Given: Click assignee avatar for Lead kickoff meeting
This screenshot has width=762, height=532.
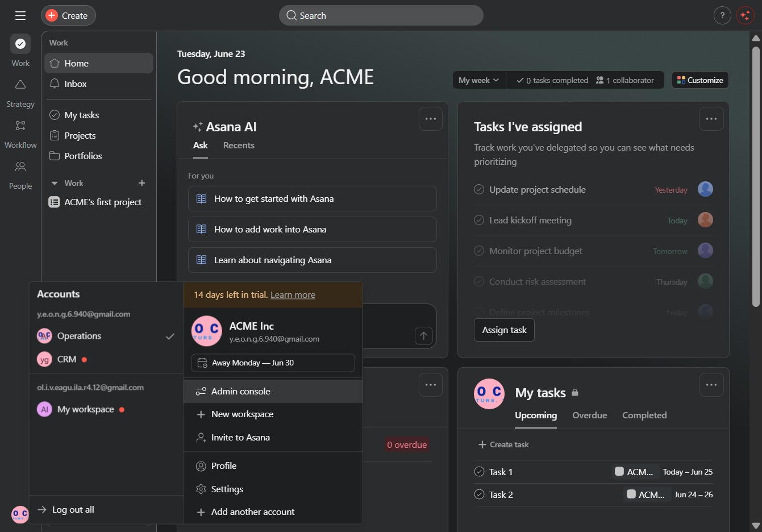Looking at the screenshot, I should [x=705, y=220].
